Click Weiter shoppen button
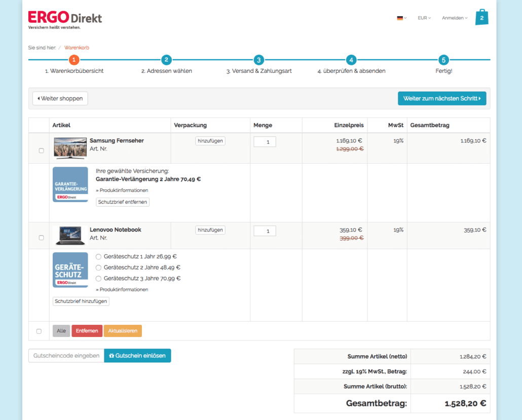 60,98
